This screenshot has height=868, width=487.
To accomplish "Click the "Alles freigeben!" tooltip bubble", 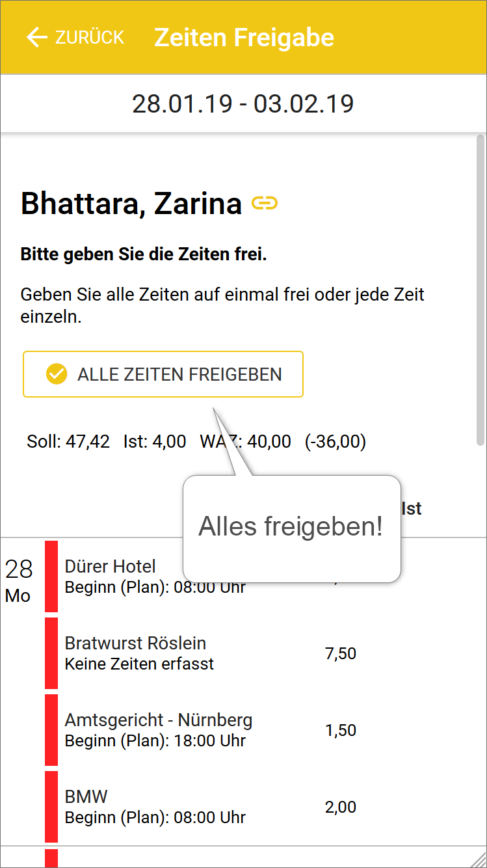I will pos(291,527).
